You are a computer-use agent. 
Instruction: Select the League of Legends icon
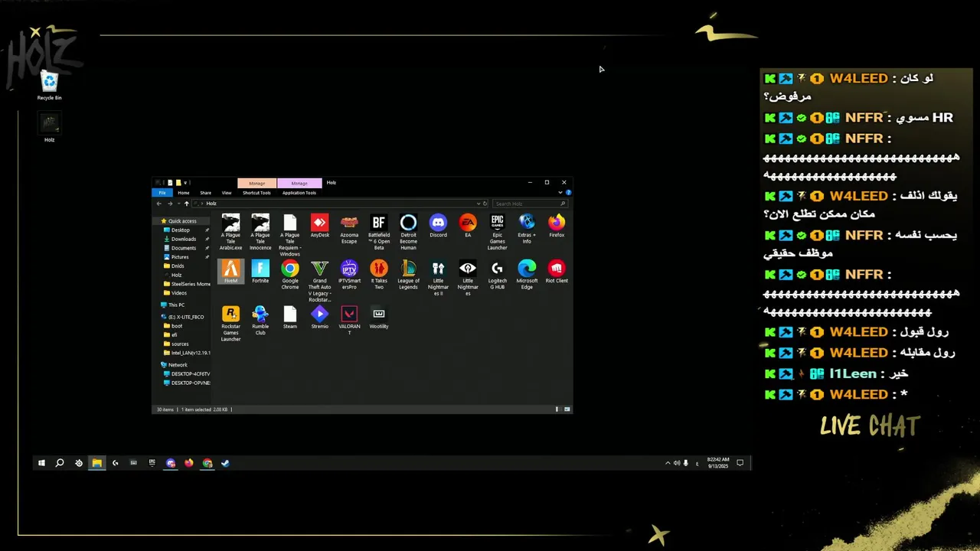pos(409,274)
